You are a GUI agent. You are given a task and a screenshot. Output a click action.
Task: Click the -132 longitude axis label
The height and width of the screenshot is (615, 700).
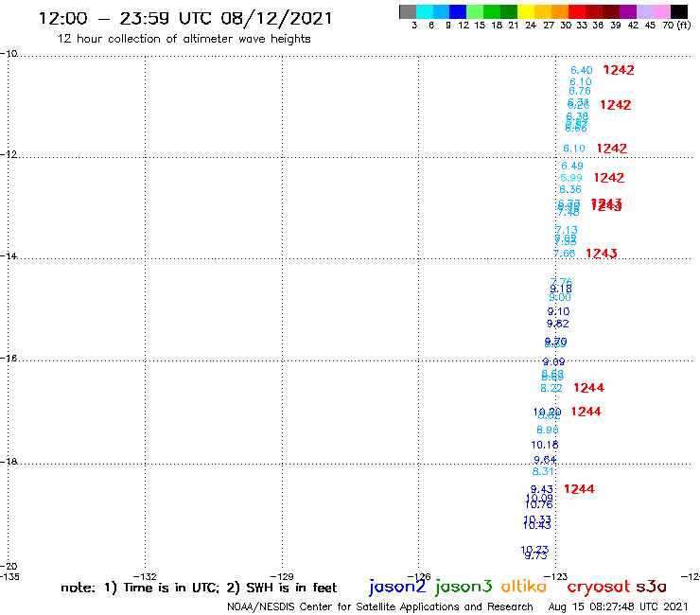point(145,576)
